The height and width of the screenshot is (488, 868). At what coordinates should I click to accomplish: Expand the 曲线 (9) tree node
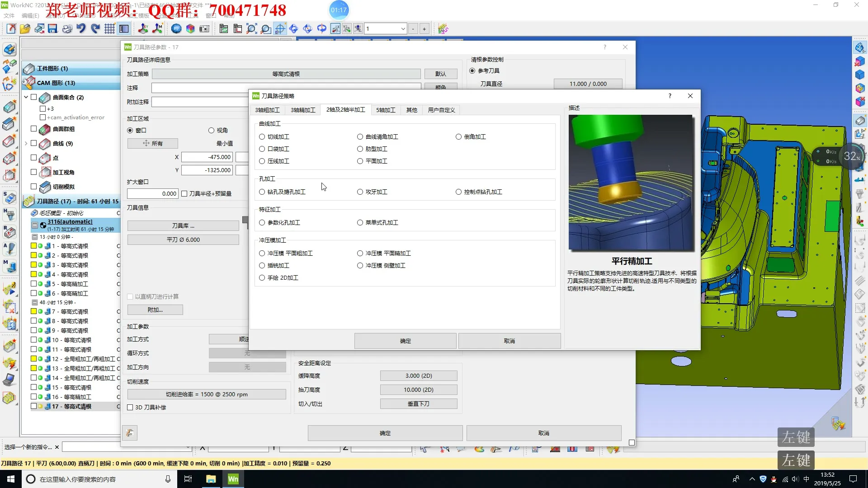pos(26,143)
